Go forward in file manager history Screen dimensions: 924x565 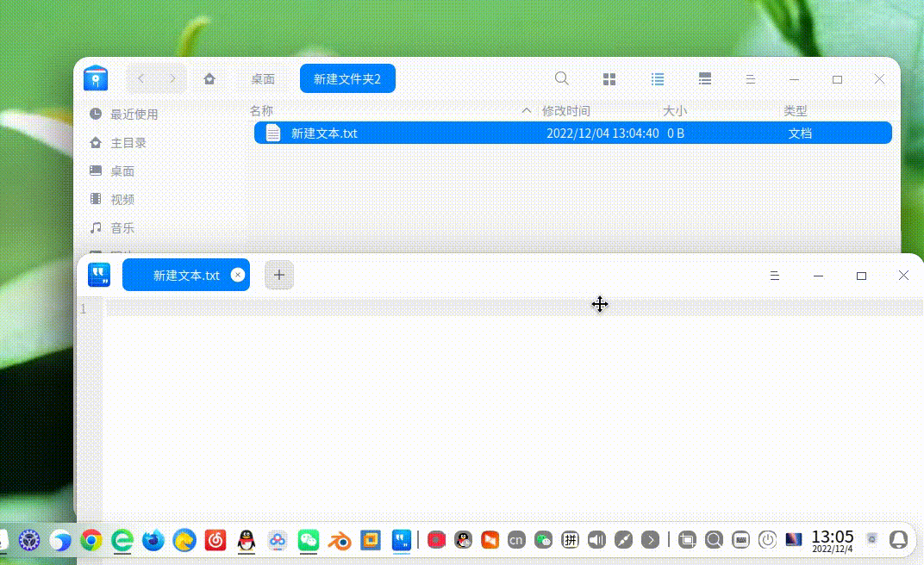(x=172, y=78)
